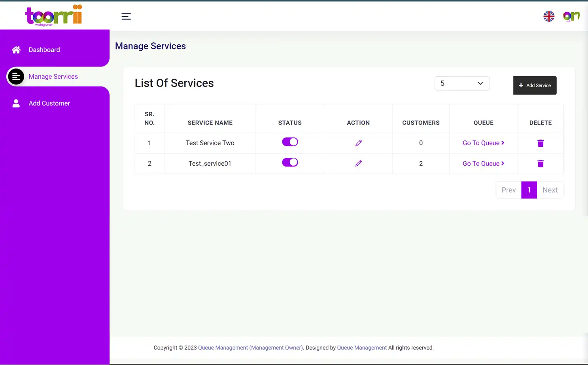The width and height of the screenshot is (588, 365).
Task: Open the page size dropdown showing 5
Action: (x=462, y=83)
